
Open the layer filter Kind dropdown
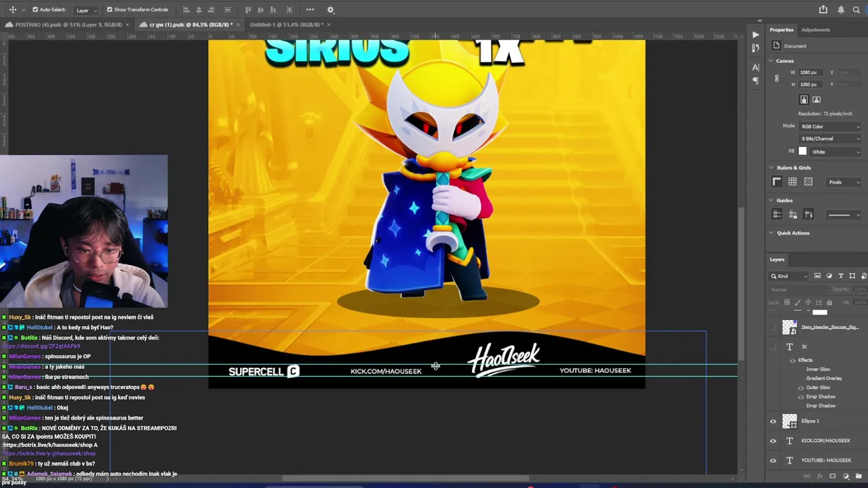[x=789, y=276]
